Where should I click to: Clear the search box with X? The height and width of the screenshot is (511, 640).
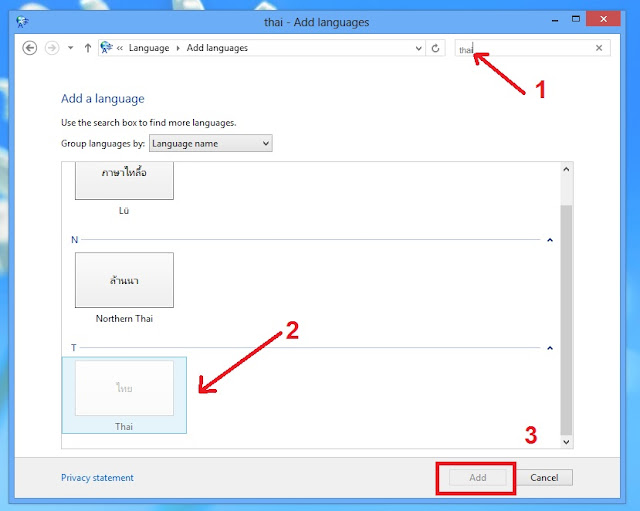click(599, 48)
